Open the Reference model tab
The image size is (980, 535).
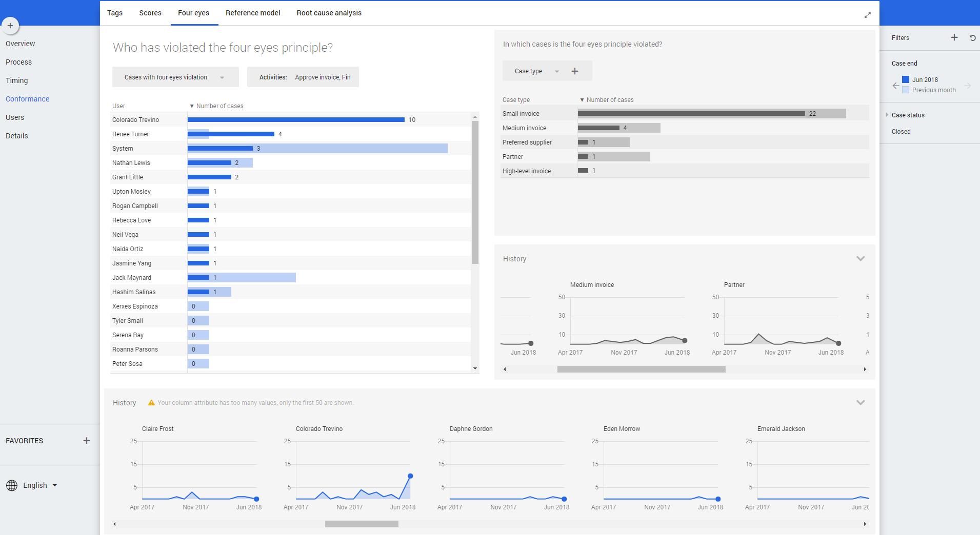coord(253,13)
